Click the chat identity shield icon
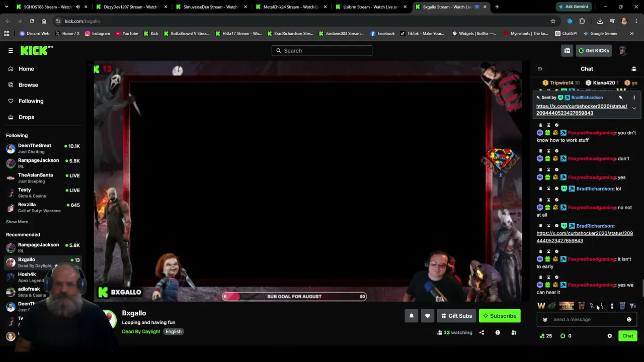 point(545,319)
